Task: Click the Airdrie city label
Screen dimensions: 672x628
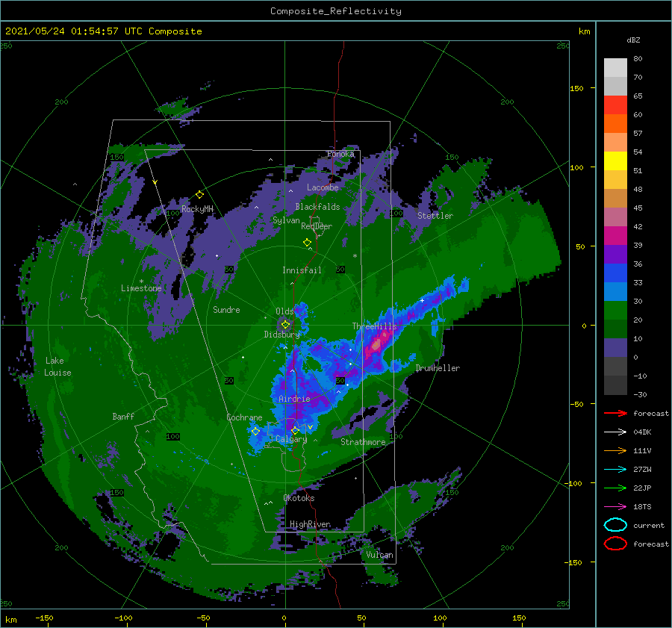Action: tap(294, 399)
